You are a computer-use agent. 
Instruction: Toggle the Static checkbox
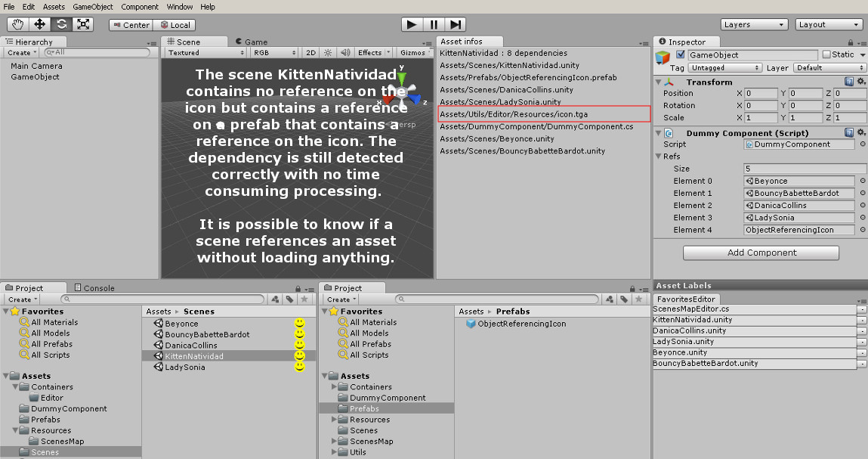826,54
